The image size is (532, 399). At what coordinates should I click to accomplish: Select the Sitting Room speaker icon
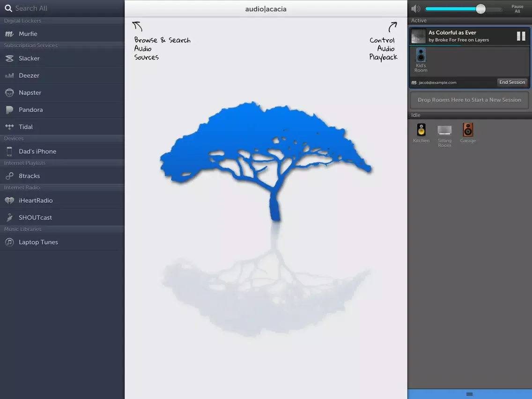(444, 130)
